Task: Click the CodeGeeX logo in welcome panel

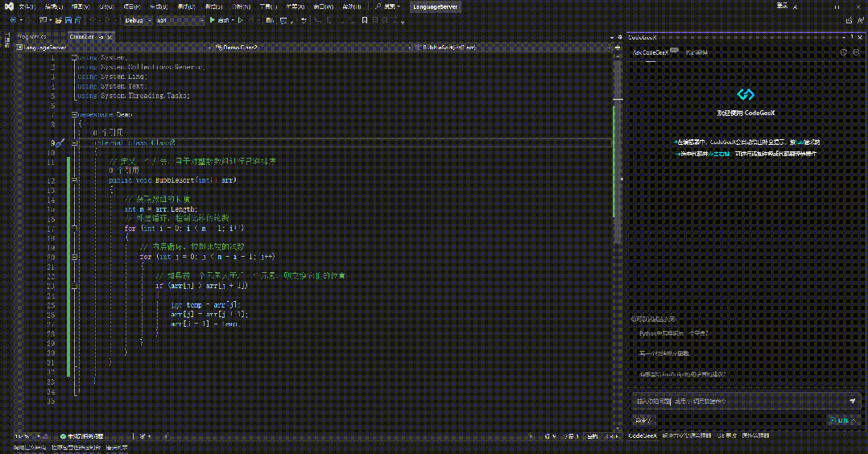Action: (x=746, y=94)
